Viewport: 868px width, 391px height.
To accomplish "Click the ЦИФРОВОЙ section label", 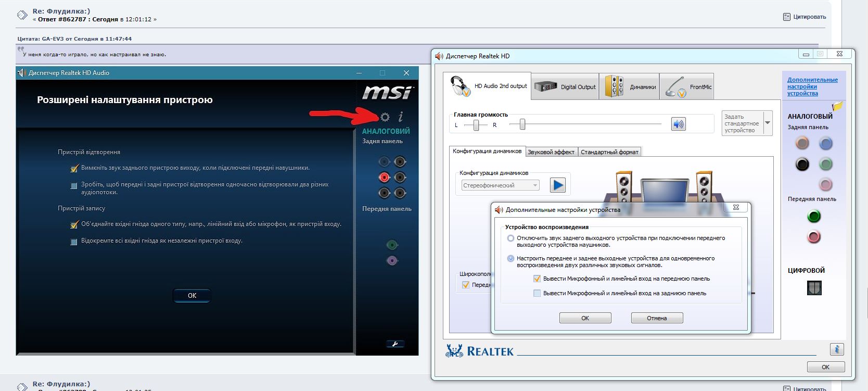I will pyautogui.click(x=806, y=270).
